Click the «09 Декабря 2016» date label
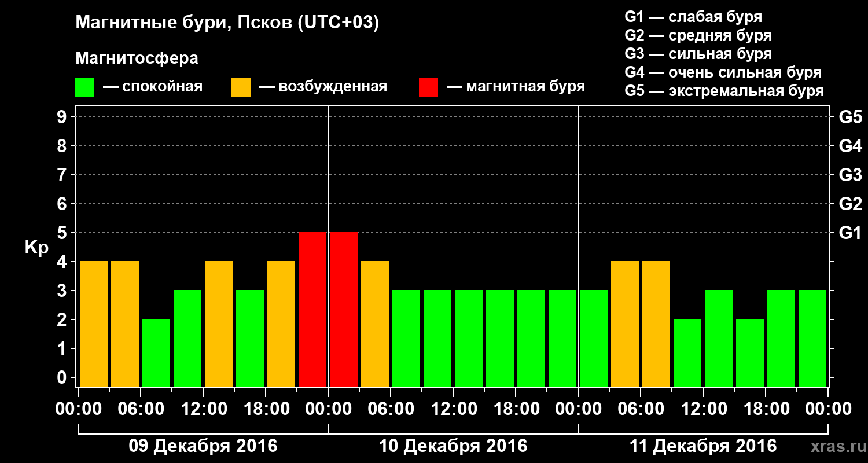This screenshot has height=463, width=868. [203, 446]
